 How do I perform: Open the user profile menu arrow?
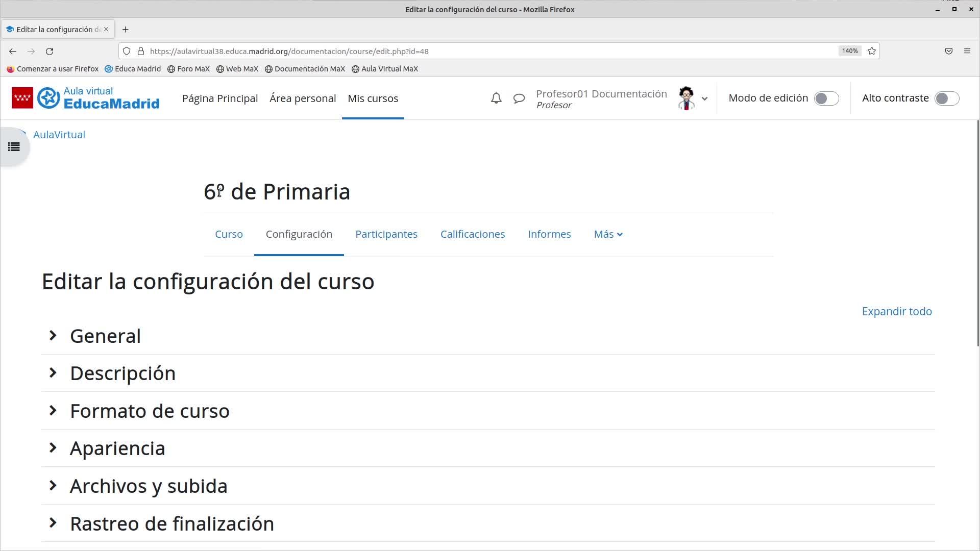coord(704,99)
